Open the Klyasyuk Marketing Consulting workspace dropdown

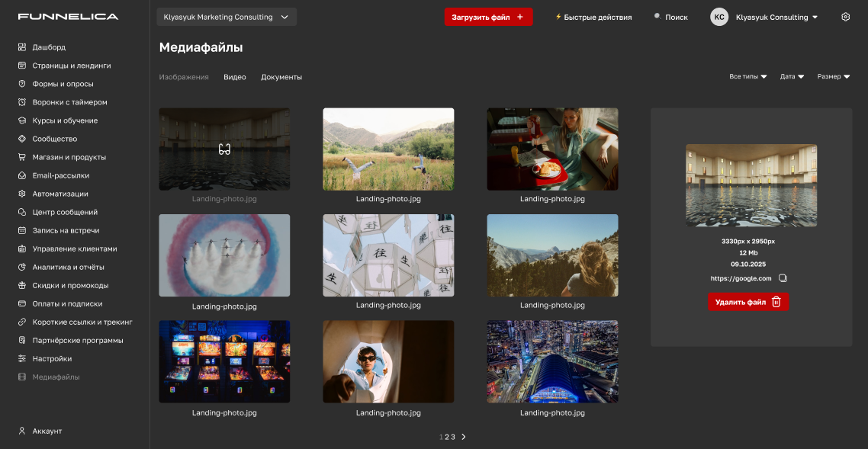[x=227, y=17]
